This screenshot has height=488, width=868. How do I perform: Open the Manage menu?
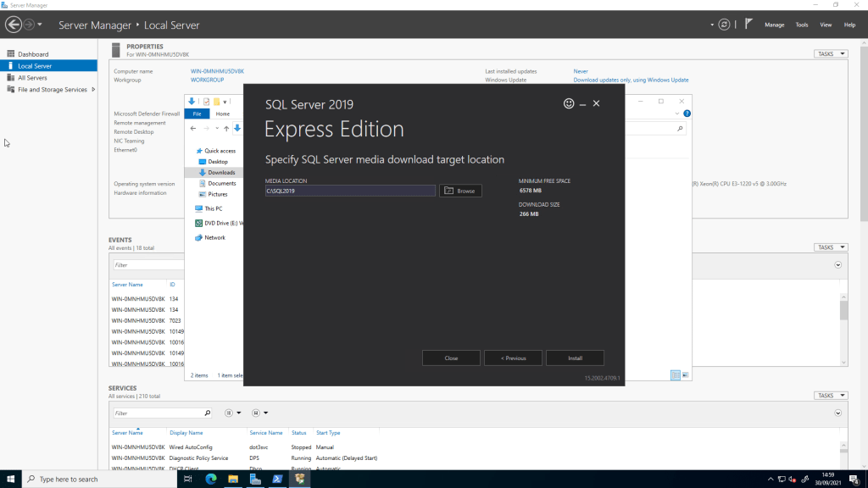point(774,25)
